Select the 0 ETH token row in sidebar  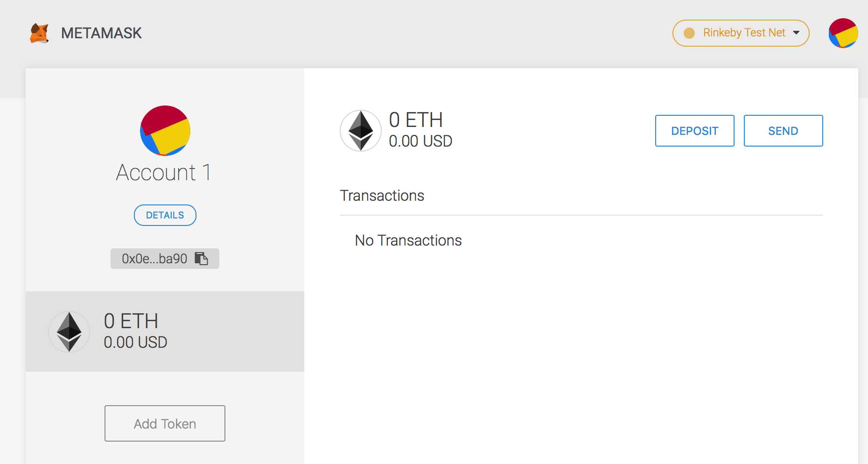click(165, 331)
